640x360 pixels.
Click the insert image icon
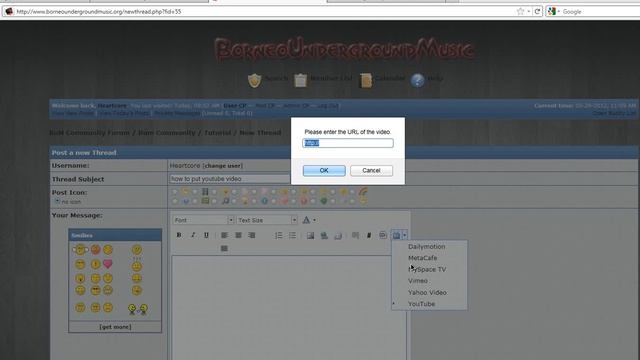310,235
